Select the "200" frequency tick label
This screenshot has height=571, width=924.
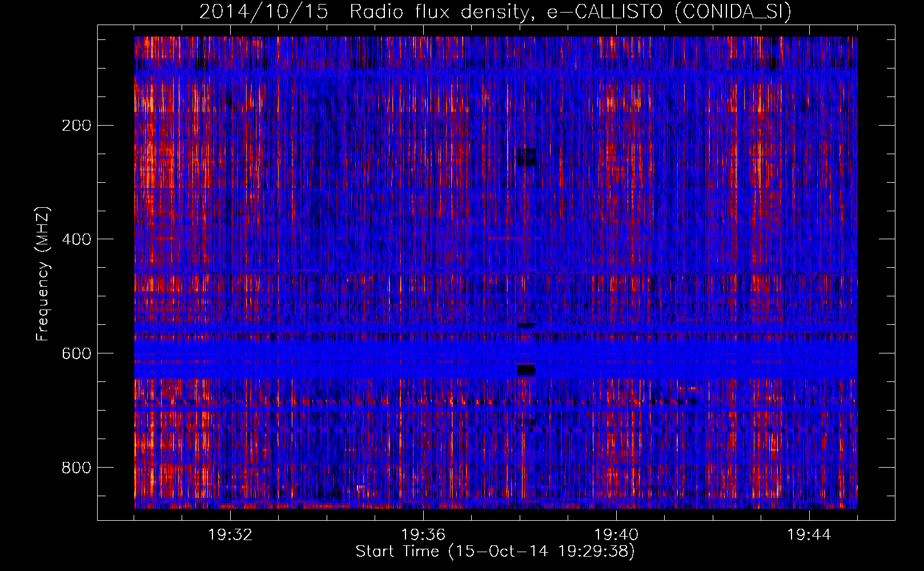coord(77,126)
